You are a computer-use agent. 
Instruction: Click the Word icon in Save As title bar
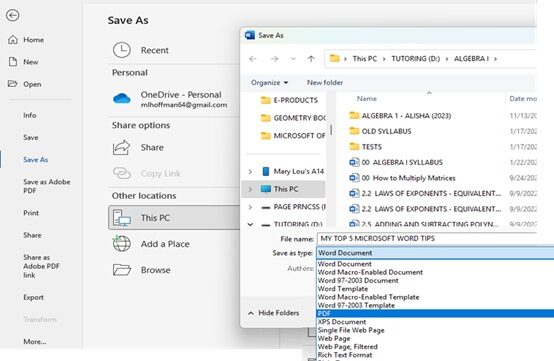250,35
